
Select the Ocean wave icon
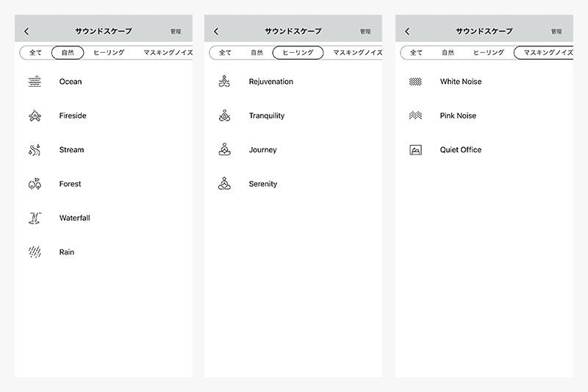pyautogui.click(x=35, y=82)
